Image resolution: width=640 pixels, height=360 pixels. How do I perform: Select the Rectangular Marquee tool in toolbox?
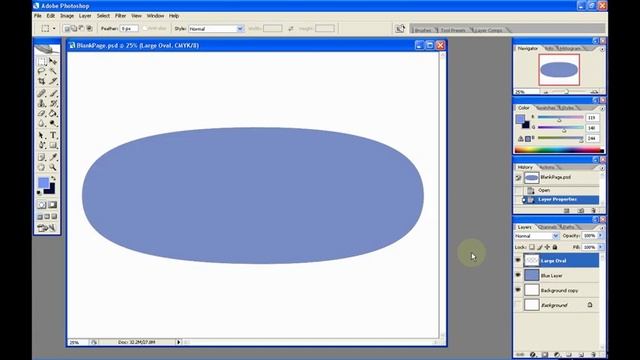(42, 62)
